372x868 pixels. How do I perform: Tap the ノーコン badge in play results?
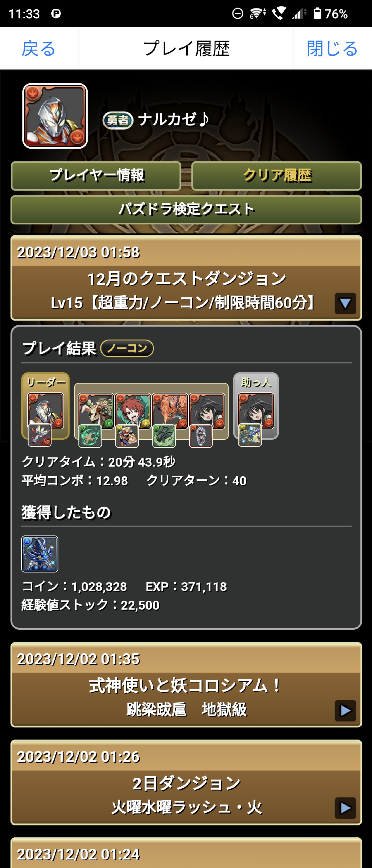coord(127,348)
